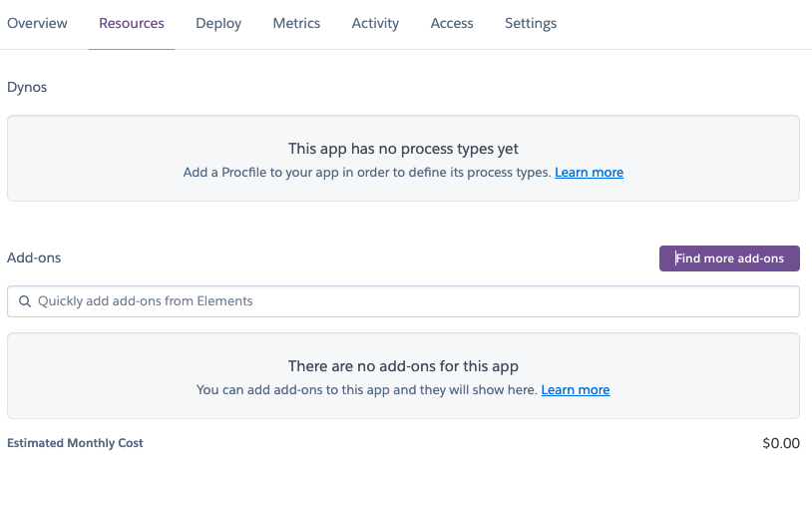Follow Learn more link about add-ons

pos(576,390)
